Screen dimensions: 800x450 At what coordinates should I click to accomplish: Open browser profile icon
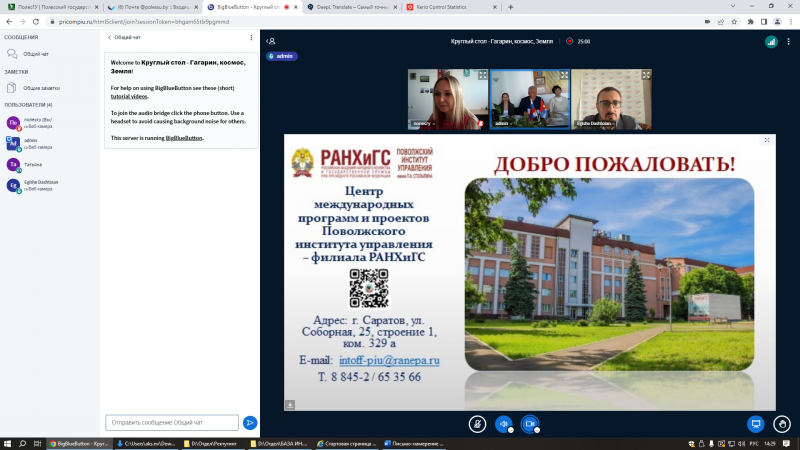tap(777, 22)
